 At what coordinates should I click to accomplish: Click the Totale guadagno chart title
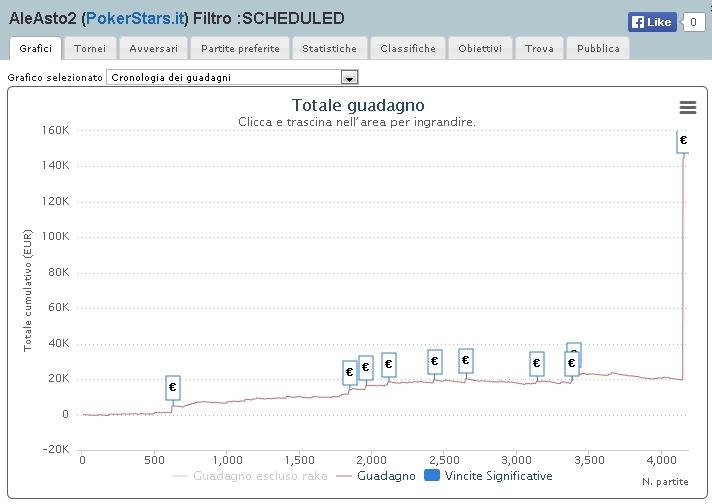click(358, 105)
